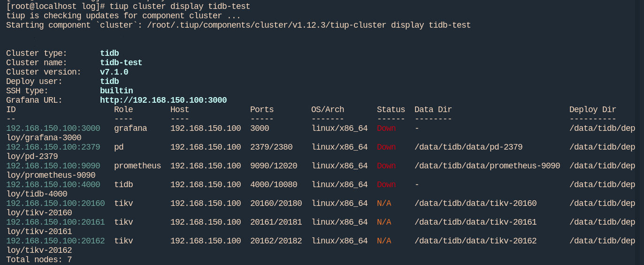Click data dir /data/tidb/data/tikv-20160
This screenshot has width=644, height=265.
475,203
